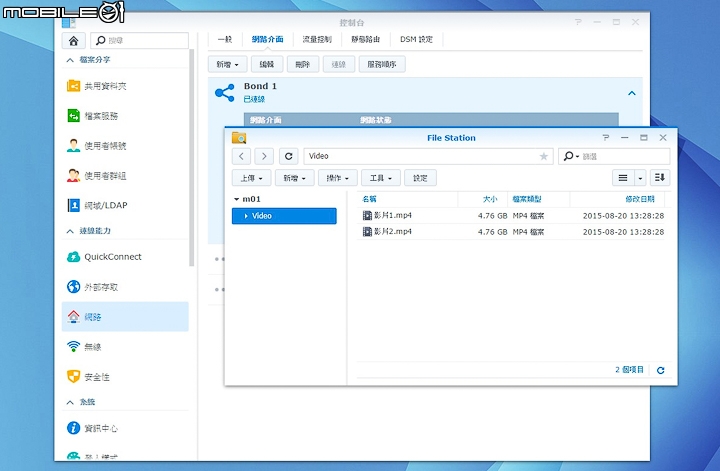This screenshot has height=471, width=720.
Task: Click the Delete (刪除) button
Action: tap(303, 64)
